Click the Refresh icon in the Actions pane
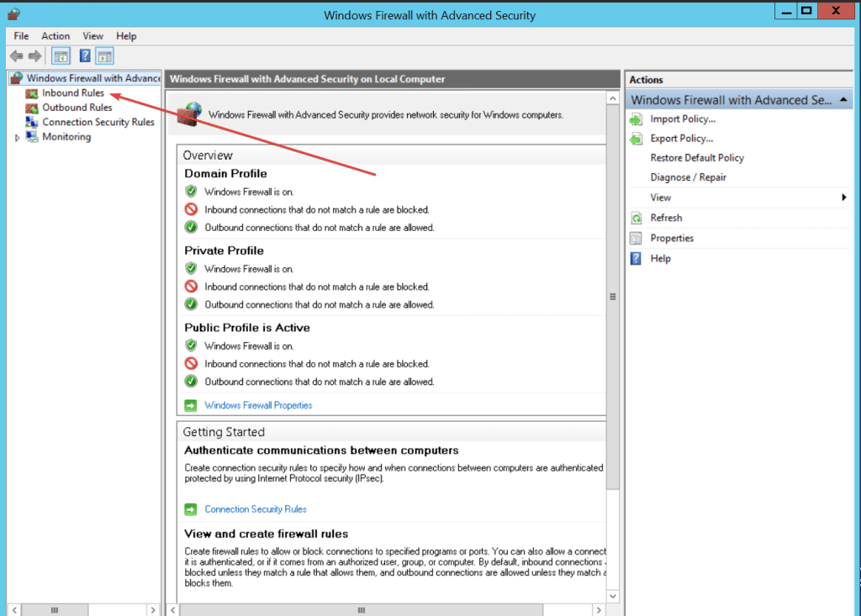Viewport: 861px width, 616px height. coord(635,218)
